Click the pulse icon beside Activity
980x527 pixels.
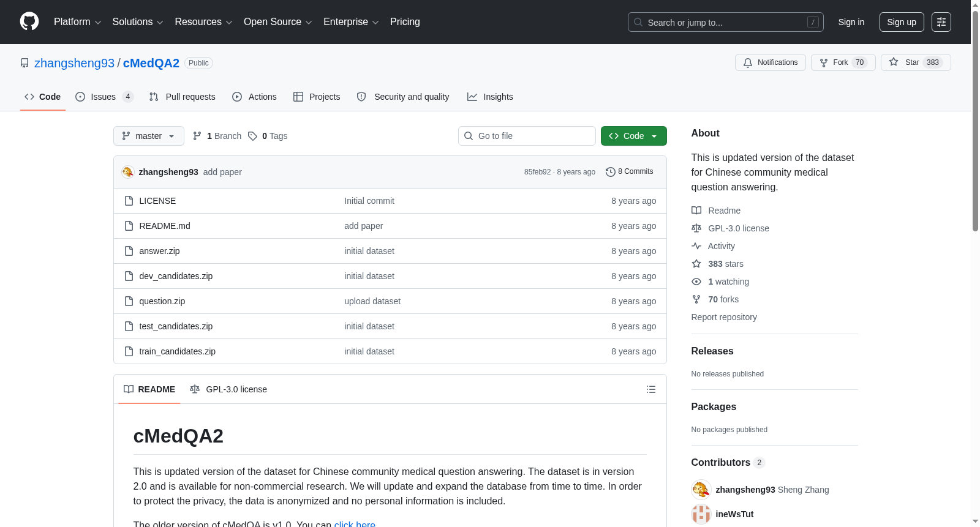point(696,246)
